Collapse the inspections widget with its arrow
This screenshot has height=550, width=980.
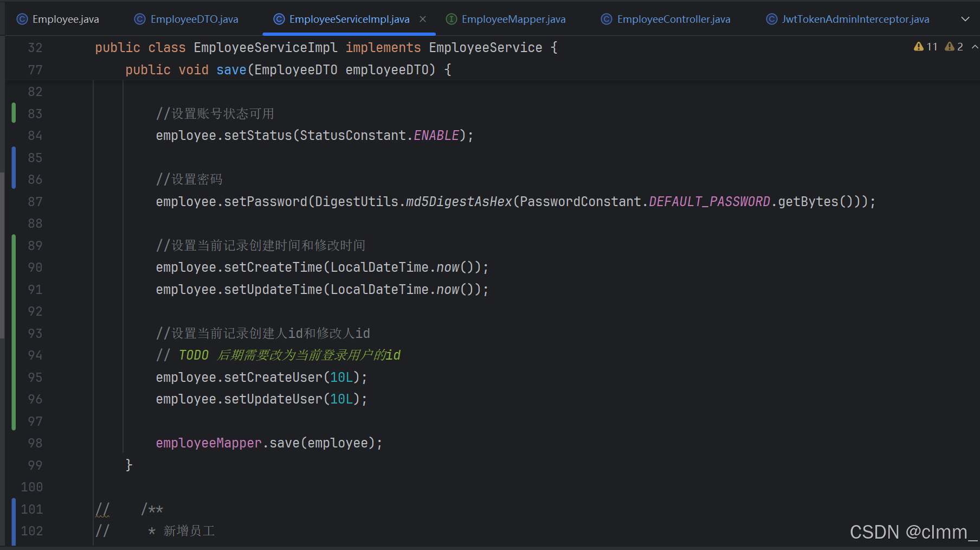pyautogui.click(x=973, y=47)
